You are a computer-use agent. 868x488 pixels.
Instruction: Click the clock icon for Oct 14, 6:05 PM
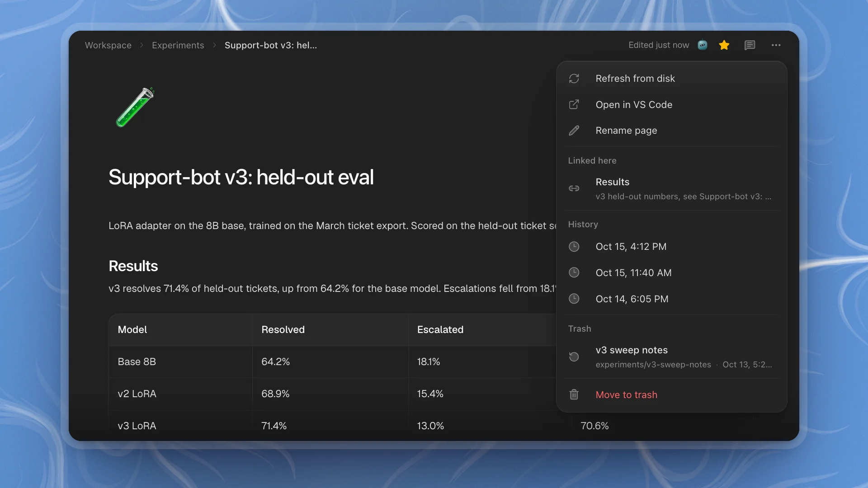574,299
